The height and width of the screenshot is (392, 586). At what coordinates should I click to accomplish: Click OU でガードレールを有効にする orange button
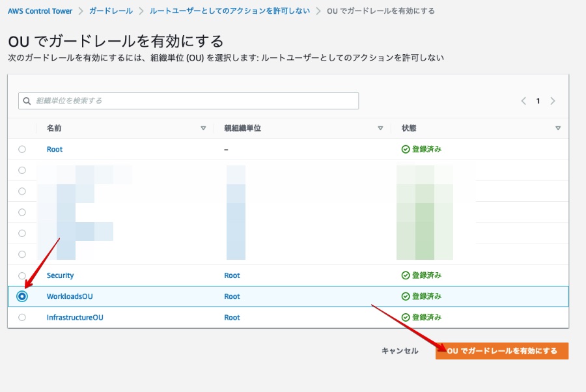tap(502, 351)
